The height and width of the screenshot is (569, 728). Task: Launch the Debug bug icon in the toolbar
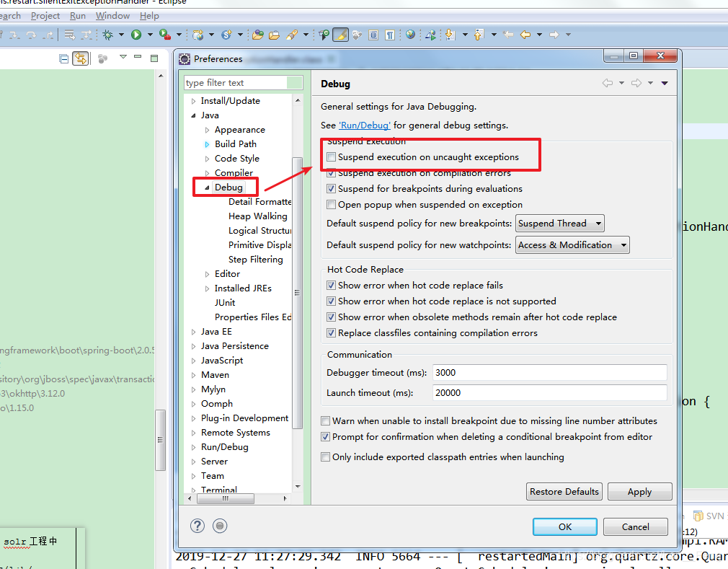109,35
